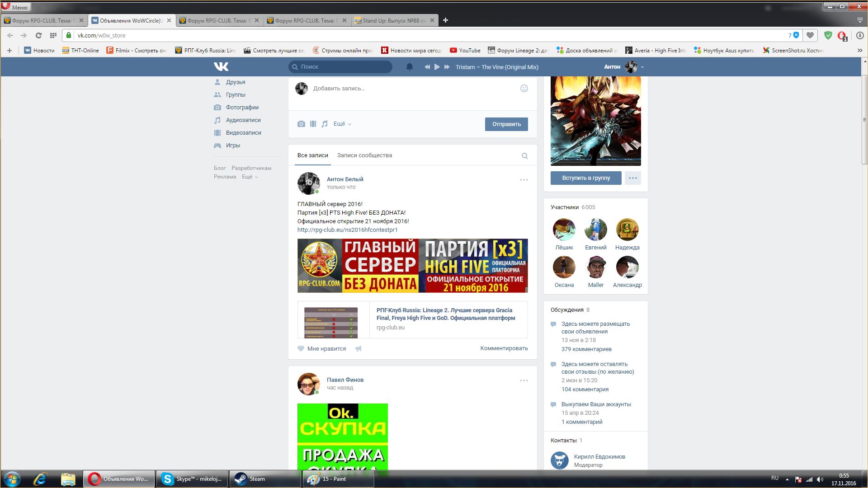Screen dimensions: 868x488
Task: Click Windows Start button
Action: [12, 479]
